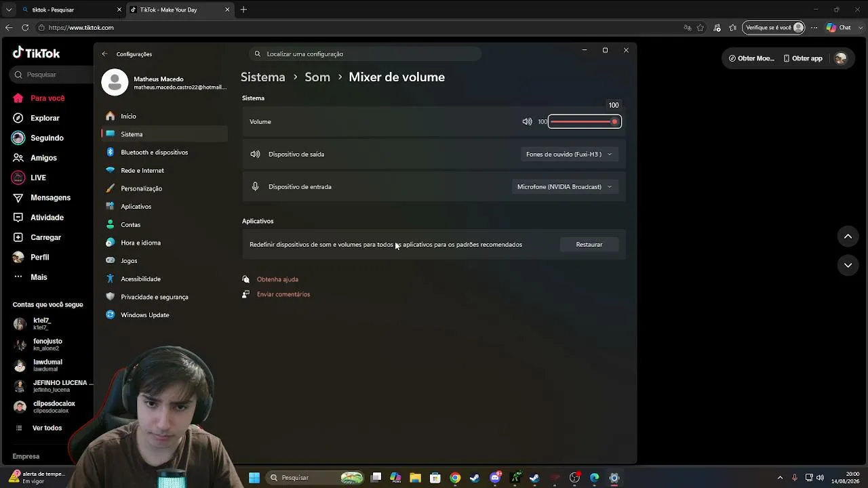Image resolution: width=868 pixels, height=488 pixels.
Task: Open TikTok Explorar page
Action: (36, 118)
